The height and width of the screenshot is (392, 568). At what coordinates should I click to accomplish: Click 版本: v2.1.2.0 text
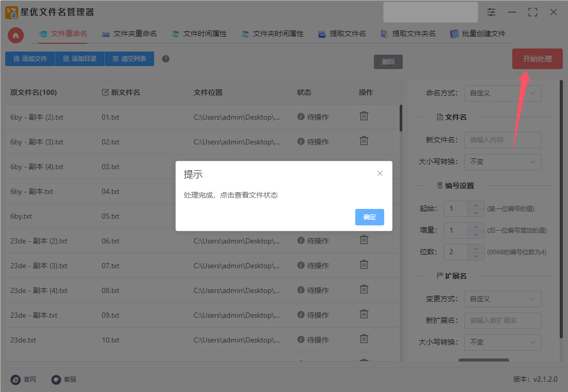535,379
